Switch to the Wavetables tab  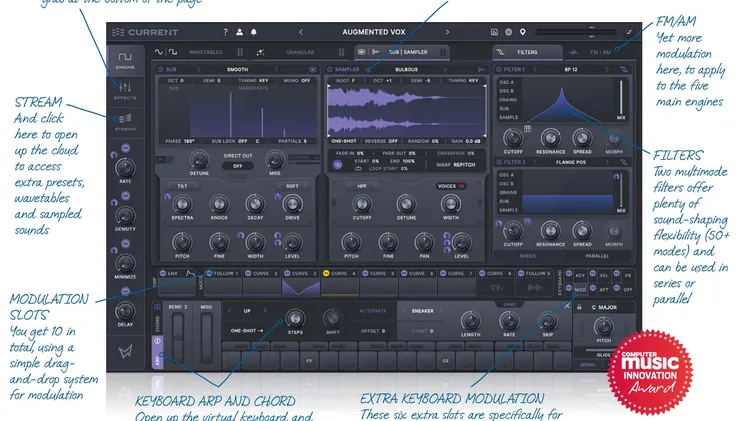pyautogui.click(x=206, y=52)
